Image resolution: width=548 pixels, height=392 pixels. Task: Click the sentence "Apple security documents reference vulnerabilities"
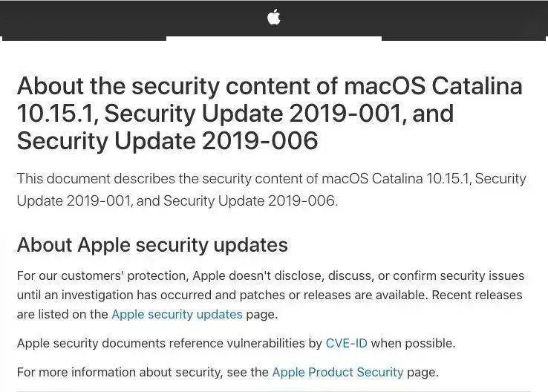coord(170,343)
